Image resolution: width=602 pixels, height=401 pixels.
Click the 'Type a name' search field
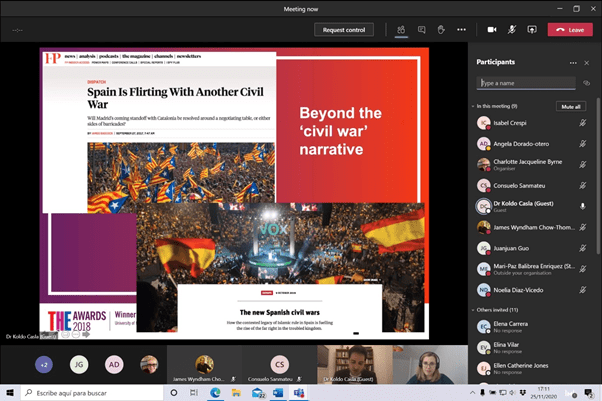(x=525, y=83)
